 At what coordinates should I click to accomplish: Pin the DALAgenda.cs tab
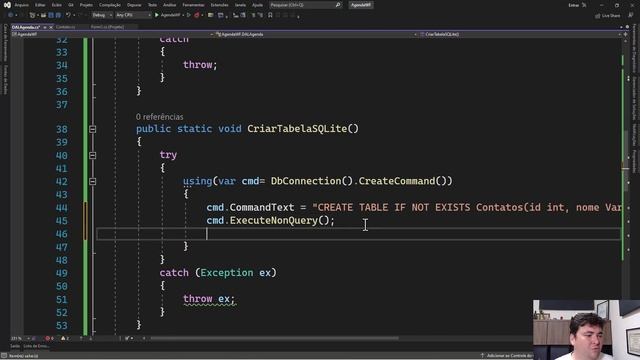[x=45, y=27]
